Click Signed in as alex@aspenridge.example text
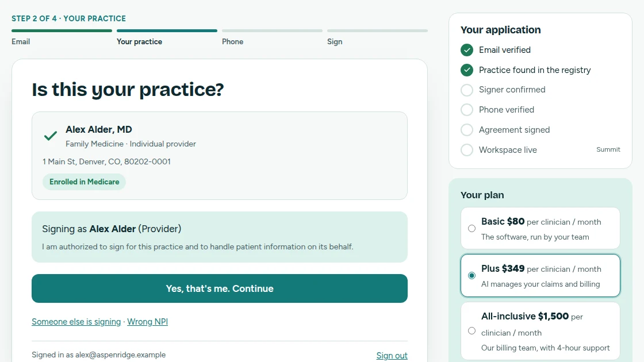 pos(98,355)
